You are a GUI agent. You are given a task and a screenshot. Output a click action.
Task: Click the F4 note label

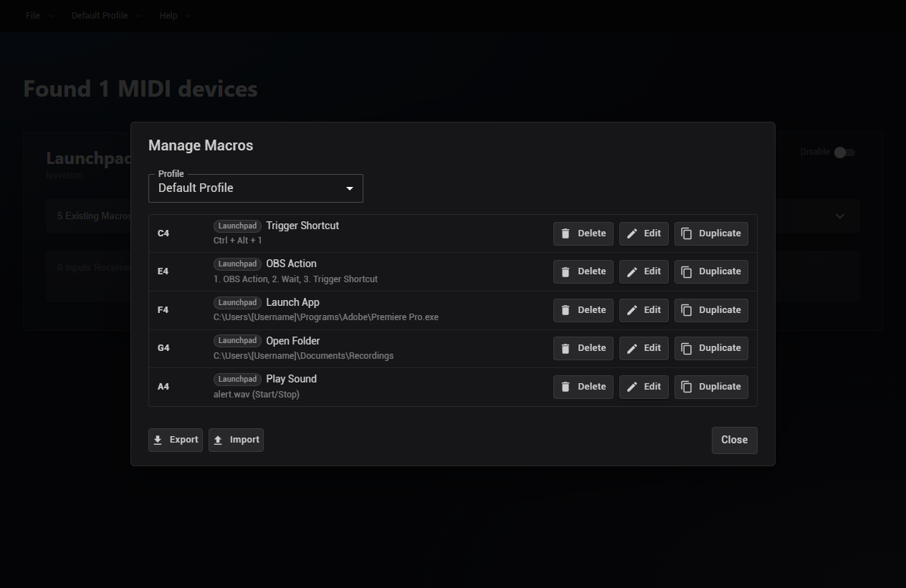click(x=163, y=310)
